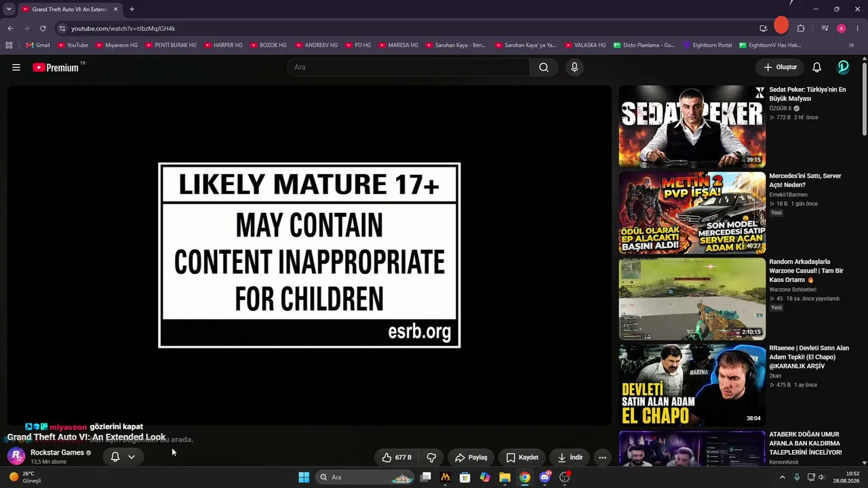The width and height of the screenshot is (868, 488).
Task: Start voice search with the microphone icon
Action: [574, 67]
